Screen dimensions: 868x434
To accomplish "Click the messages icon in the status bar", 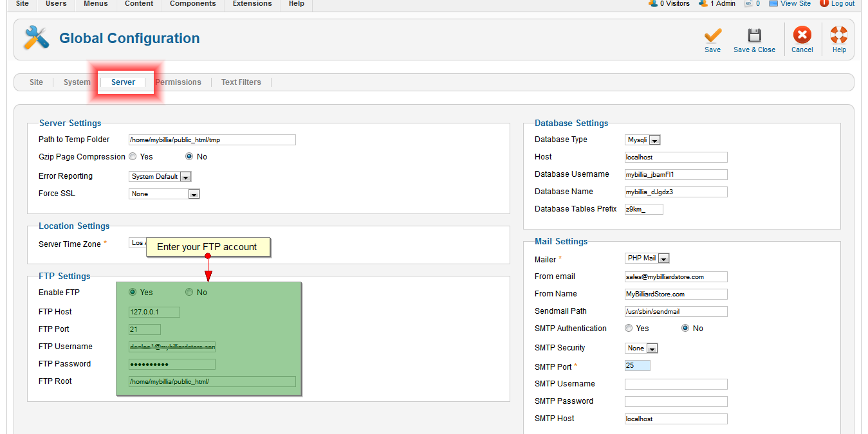I will tap(748, 3).
